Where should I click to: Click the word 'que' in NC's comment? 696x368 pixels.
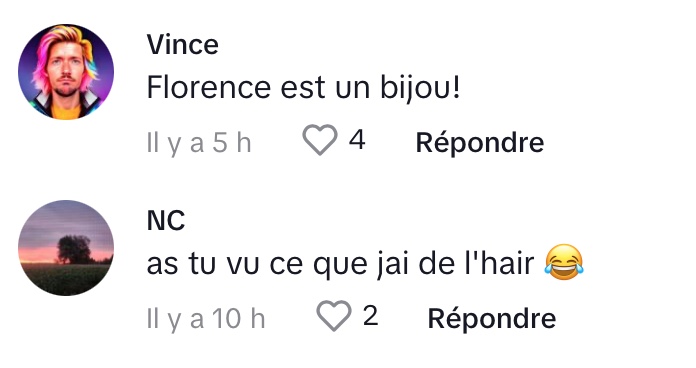(340, 265)
